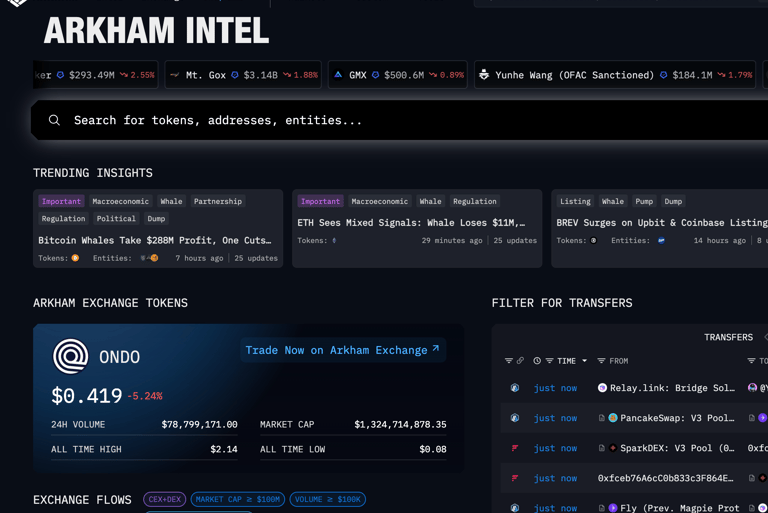Click the ALL TIME HIGH value $2.14
Image resolution: width=768 pixels, height=513 pixels.
(x=224, y=449)
